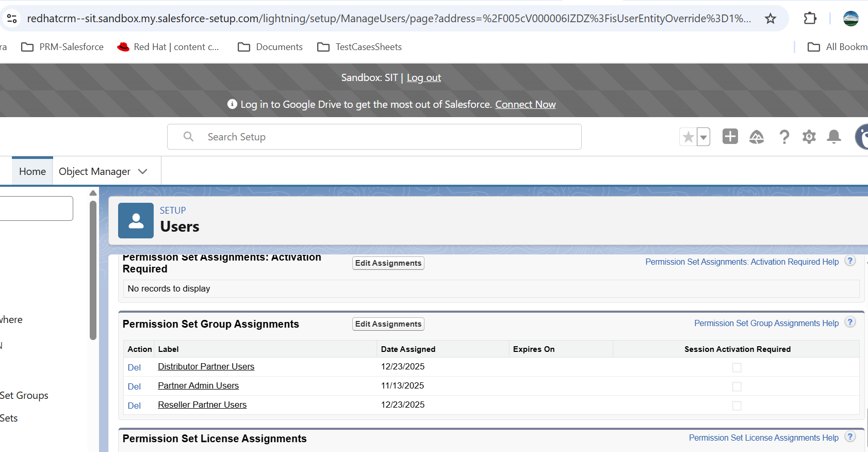Click the Action column header
The image size is (868, 452).
pos(140,349)
